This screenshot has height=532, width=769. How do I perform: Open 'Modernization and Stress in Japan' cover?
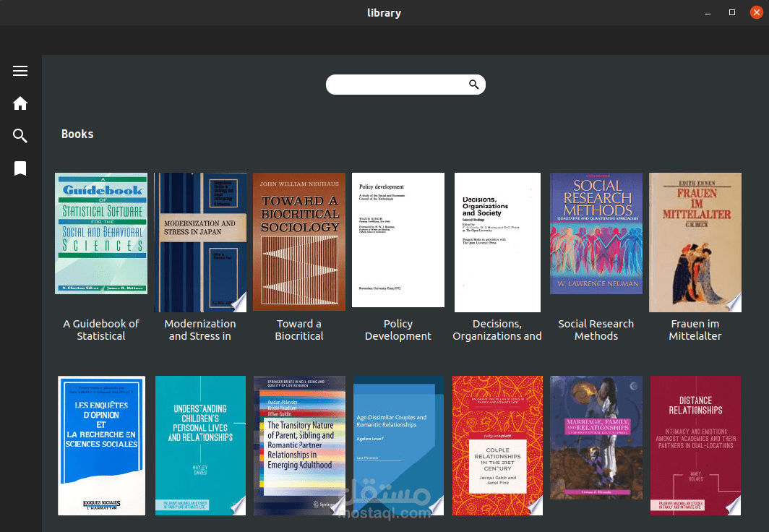[200, 242]
